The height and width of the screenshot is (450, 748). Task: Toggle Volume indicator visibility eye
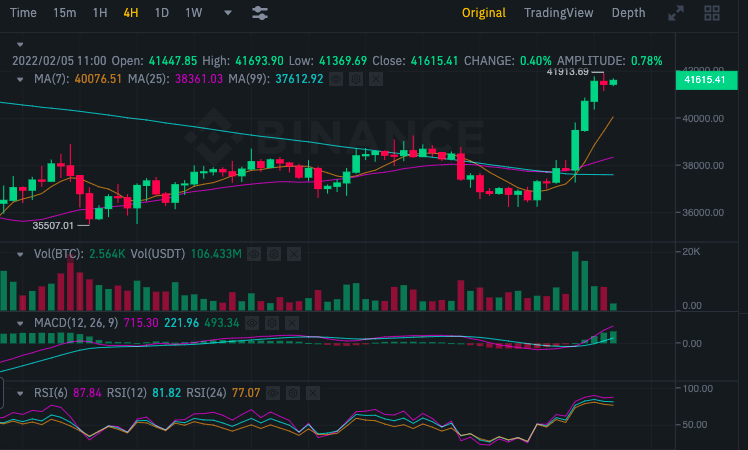click(254, 254)
